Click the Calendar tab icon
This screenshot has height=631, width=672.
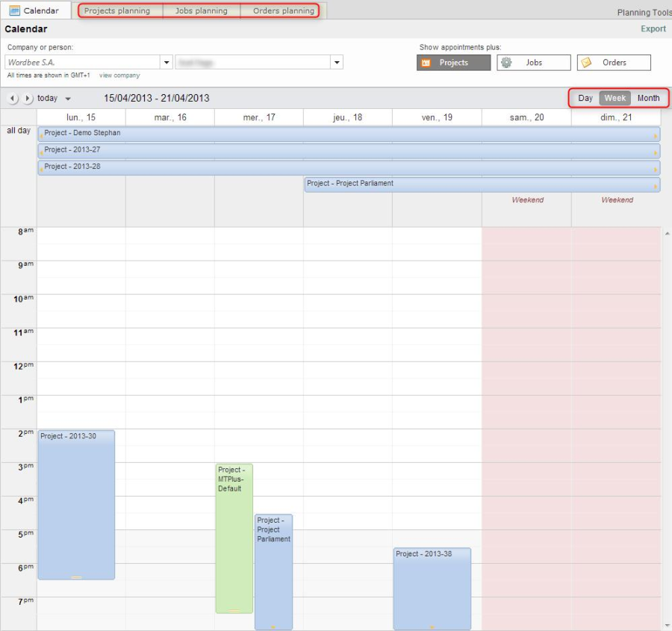(x=14, y=10)
